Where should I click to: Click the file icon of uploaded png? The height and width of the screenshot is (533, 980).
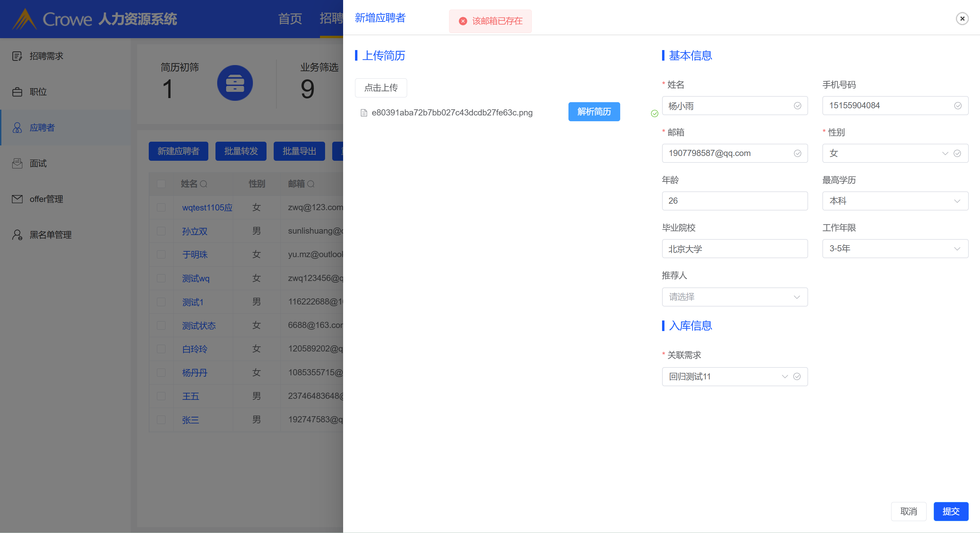coord(364,113)
